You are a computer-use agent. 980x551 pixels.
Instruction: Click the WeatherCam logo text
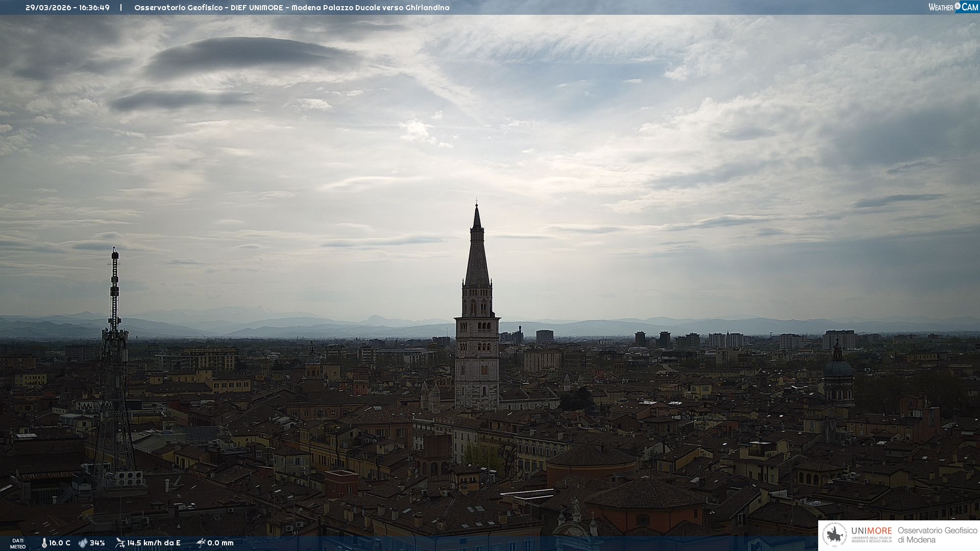click(x=941, y=7)
